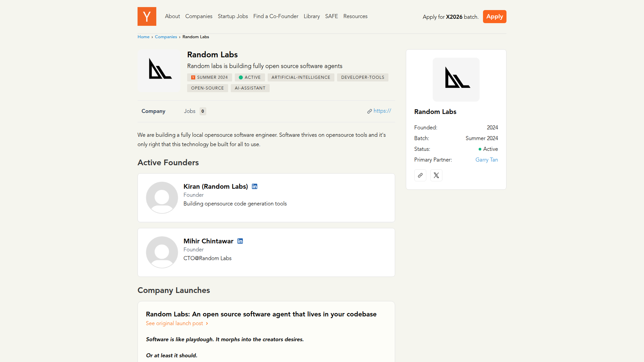Image resolution: width=644 pixels, height=362 pixels.
Task: Open the Companies menu item
Action: 199,16
